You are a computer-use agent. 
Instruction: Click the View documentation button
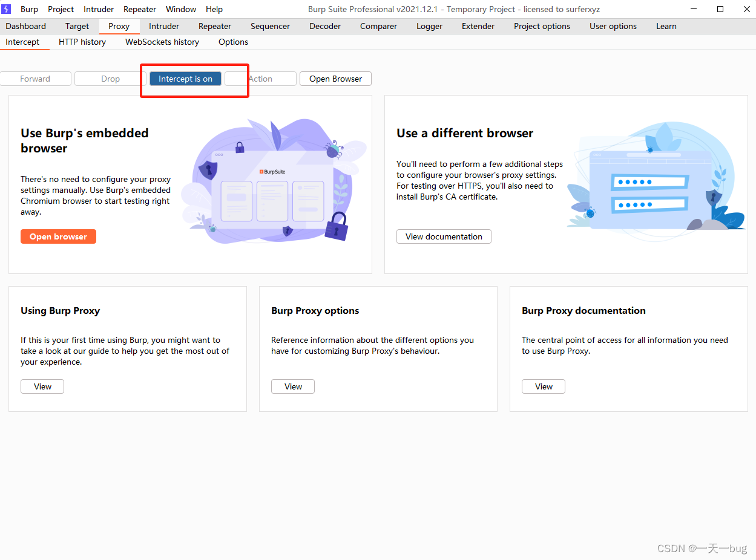pyautogui.click(x=444, y=236)
